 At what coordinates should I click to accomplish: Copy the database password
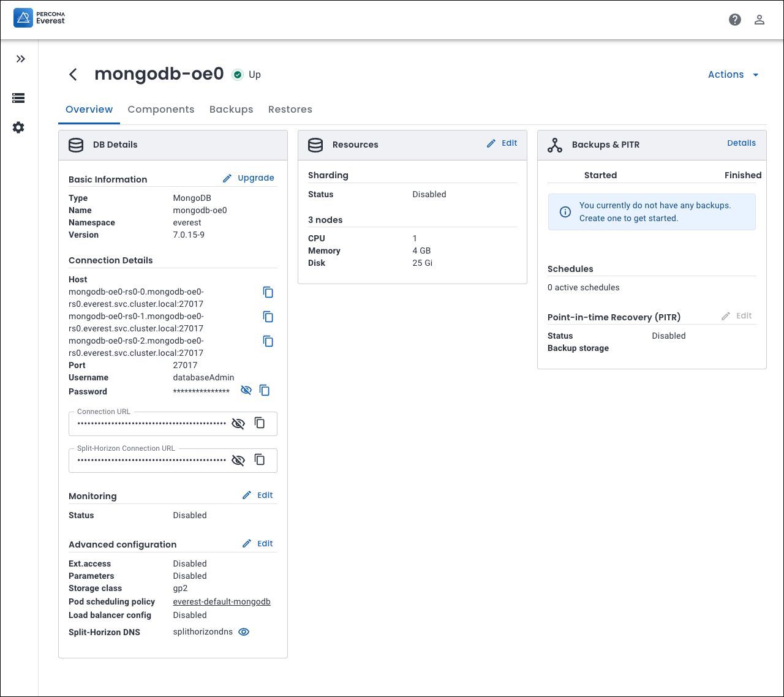point(265,390)
